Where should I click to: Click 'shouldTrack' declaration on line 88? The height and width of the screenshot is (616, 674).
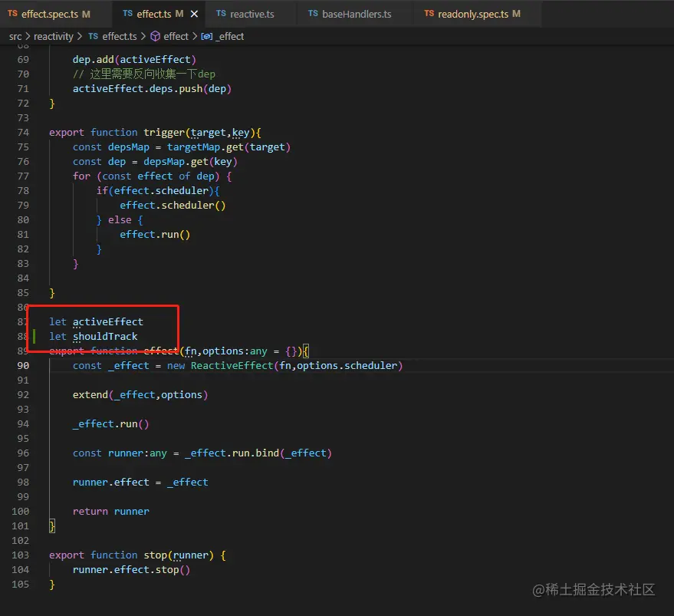click(105, 337)
